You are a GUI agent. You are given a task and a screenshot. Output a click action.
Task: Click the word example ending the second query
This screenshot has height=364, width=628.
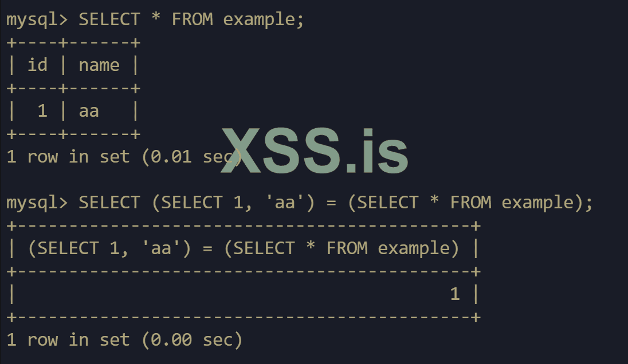pos(537,203)
